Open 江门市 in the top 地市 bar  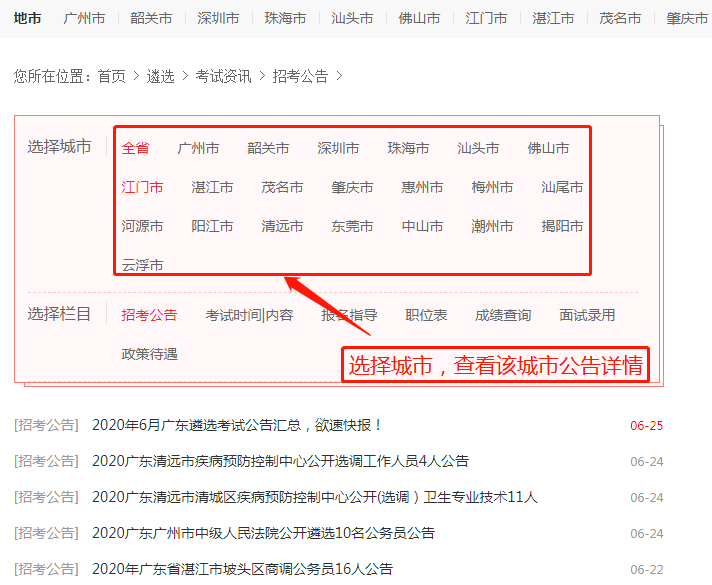pos(486,18)
